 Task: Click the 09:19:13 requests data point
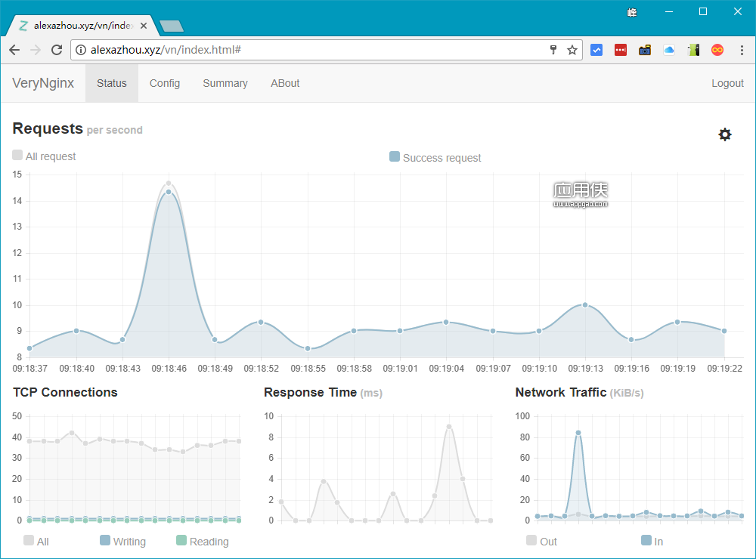click(x=585, y=304)
